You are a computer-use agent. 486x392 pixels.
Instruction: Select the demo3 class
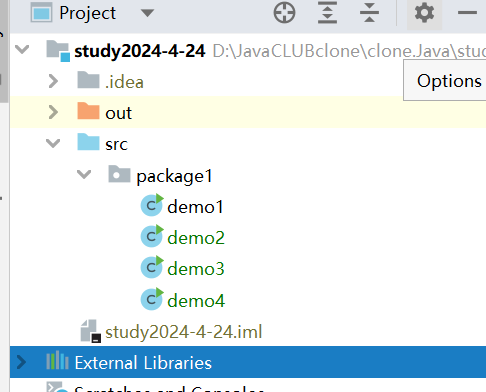pos(196,269)
